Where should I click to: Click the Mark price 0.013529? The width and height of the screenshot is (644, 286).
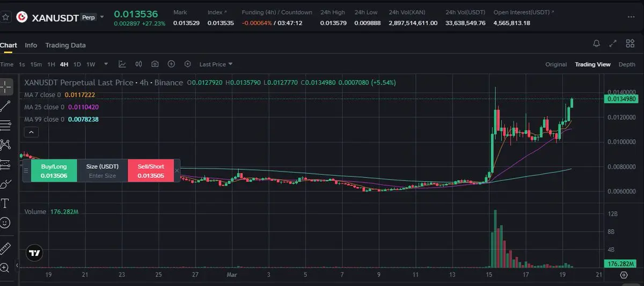pyautogui.click(x=186, y=23)
